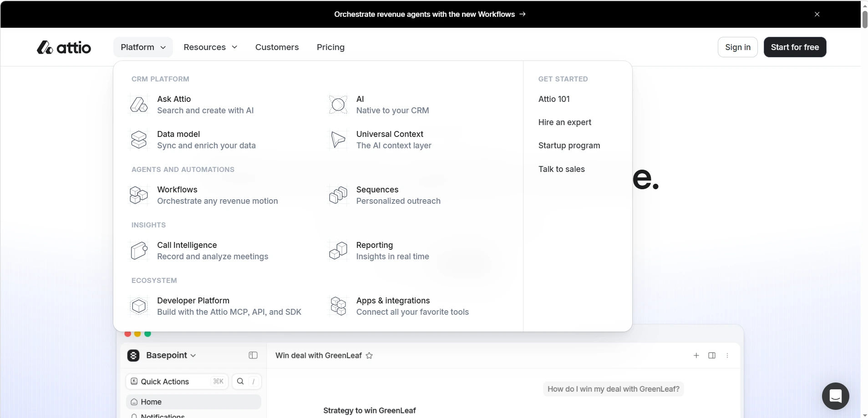Open the Talk to sales link
Image resolution: width=868 pixels, height=418 pixels.
[561, 169]
